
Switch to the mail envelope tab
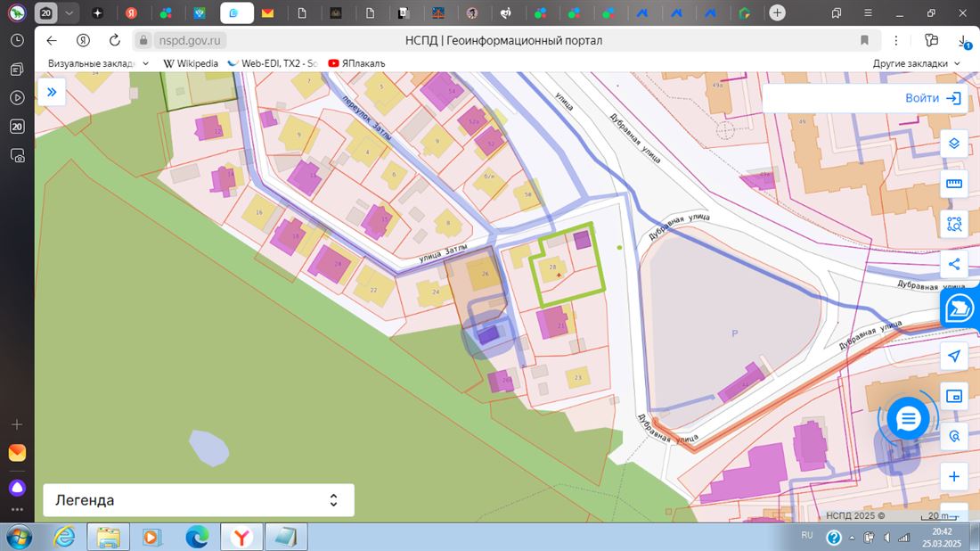[x=267, y=12]
